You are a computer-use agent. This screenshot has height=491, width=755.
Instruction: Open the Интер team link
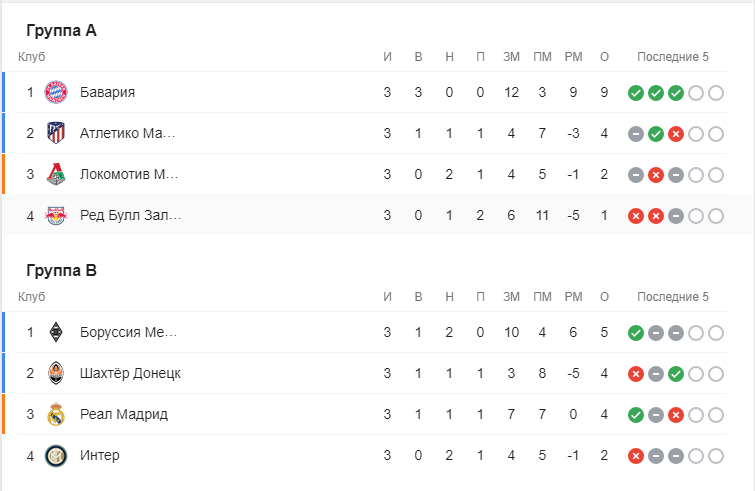(99, 456)
